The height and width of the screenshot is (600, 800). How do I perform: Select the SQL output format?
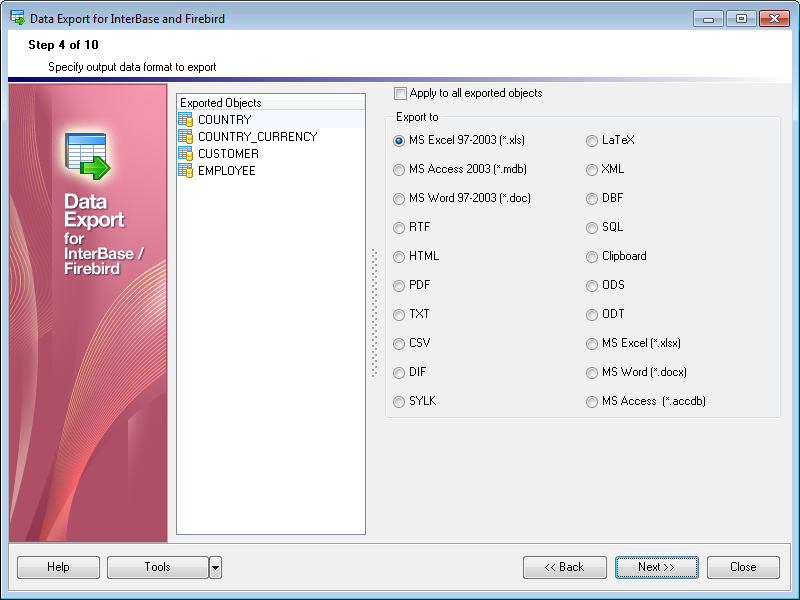coord(591,227)
